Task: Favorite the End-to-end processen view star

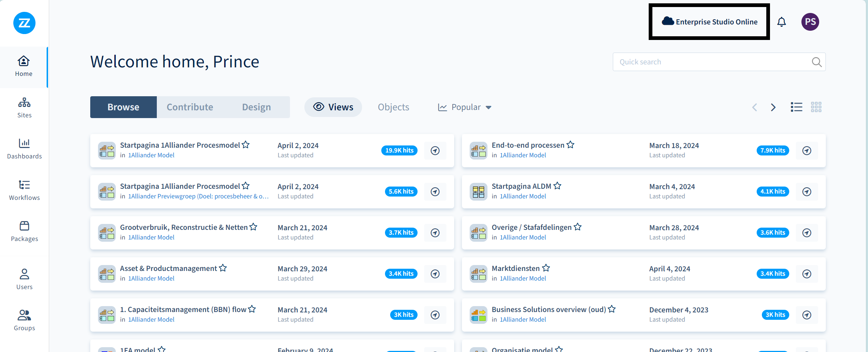Action: tap(570, 145)
